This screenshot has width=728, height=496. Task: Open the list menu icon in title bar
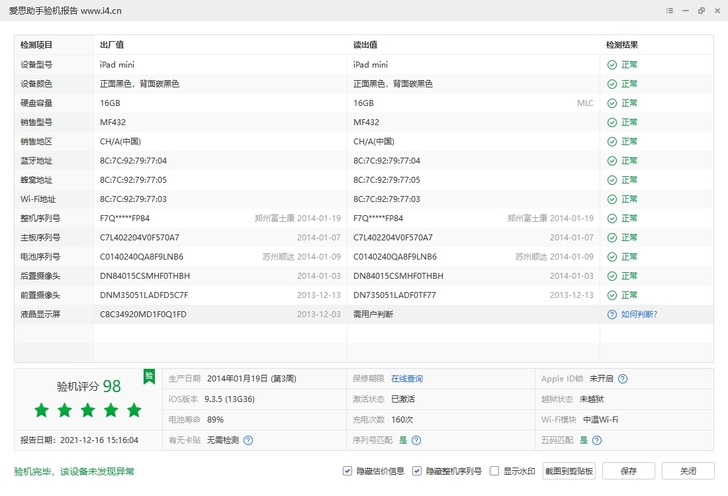pos(671,9)
